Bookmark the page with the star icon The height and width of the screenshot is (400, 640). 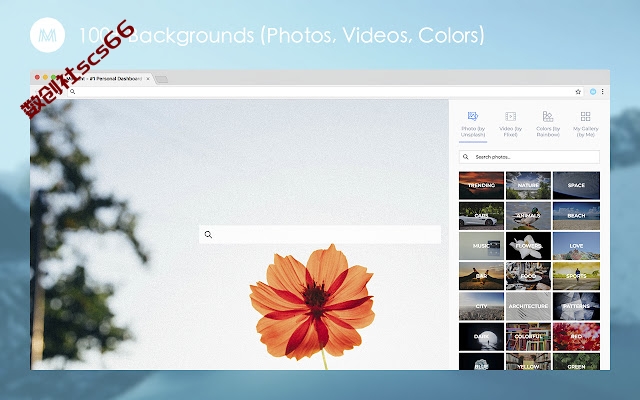click(x=578, y=92)
